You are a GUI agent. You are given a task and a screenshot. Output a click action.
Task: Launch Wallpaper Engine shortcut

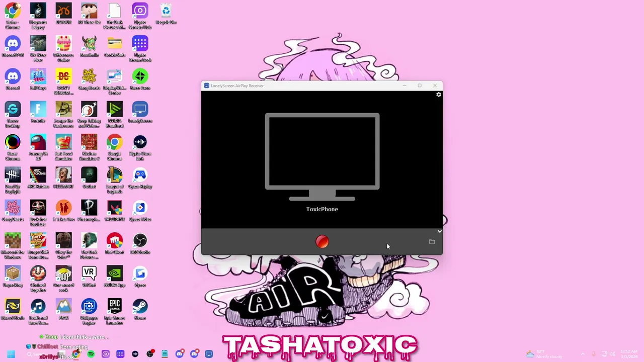(x=89, y=311)
